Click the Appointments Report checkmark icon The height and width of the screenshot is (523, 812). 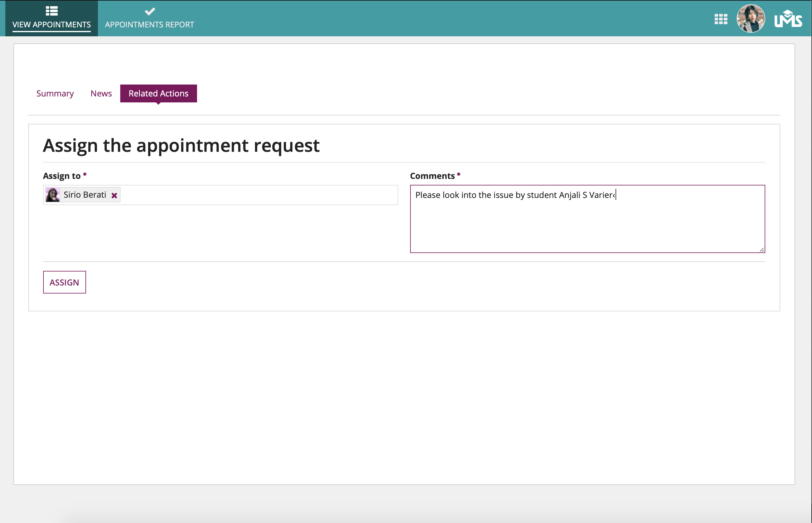point(150,11)
